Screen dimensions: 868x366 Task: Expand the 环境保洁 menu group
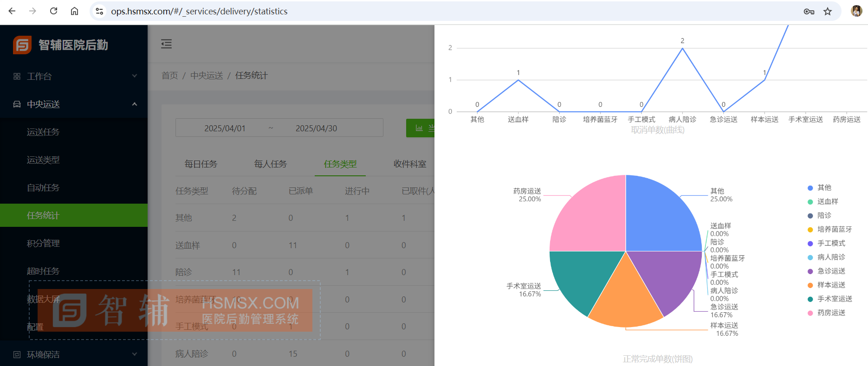[x=74, y=354]
